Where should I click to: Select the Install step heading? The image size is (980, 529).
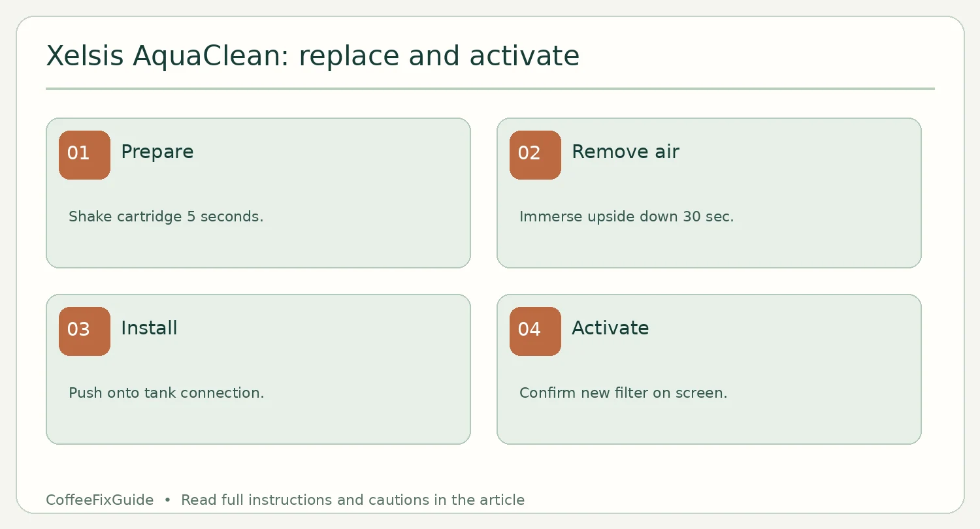tap(149, 328)
